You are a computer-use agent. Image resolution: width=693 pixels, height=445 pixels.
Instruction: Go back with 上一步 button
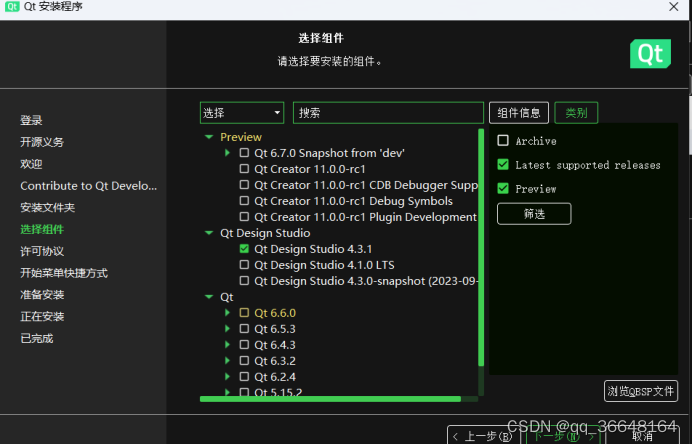click(485, 436)
